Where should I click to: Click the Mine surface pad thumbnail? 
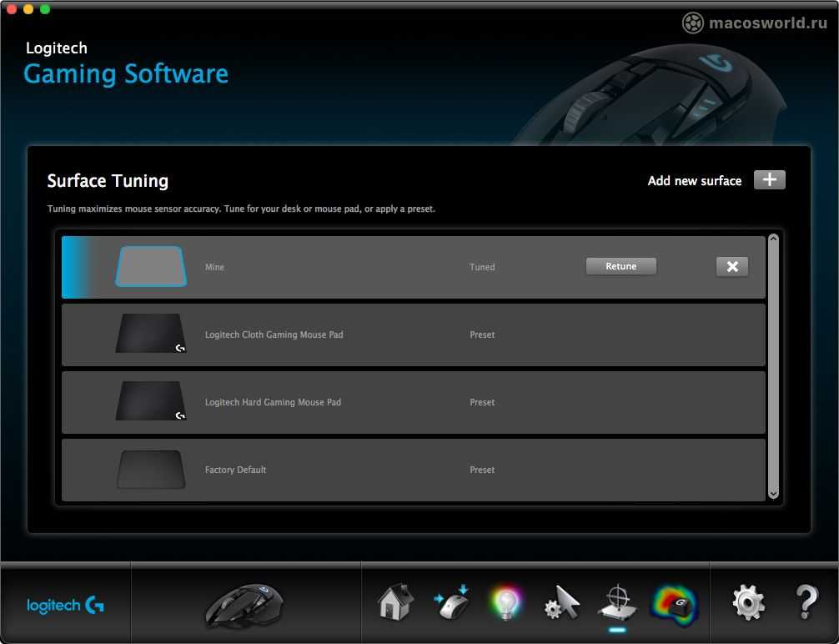point(151,267)
